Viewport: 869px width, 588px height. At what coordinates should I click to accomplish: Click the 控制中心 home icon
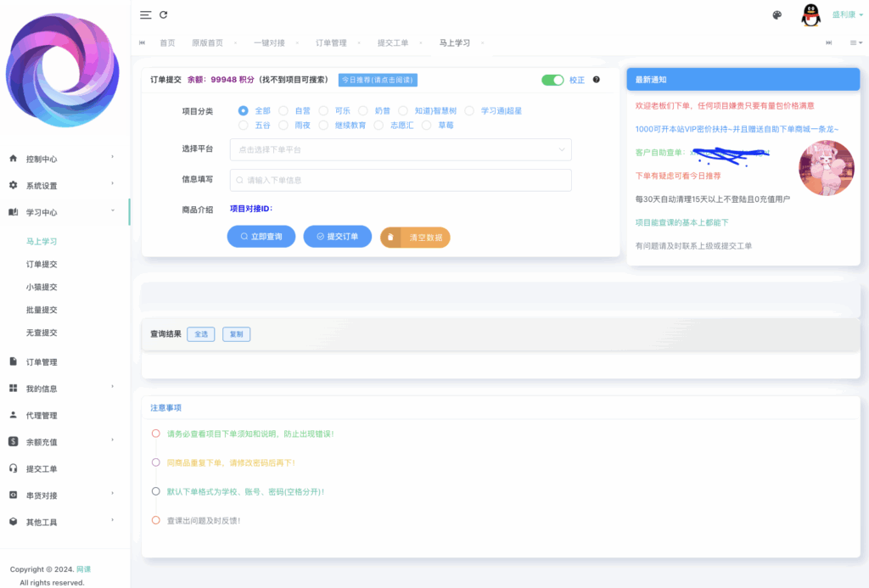(x=13, y=159)
